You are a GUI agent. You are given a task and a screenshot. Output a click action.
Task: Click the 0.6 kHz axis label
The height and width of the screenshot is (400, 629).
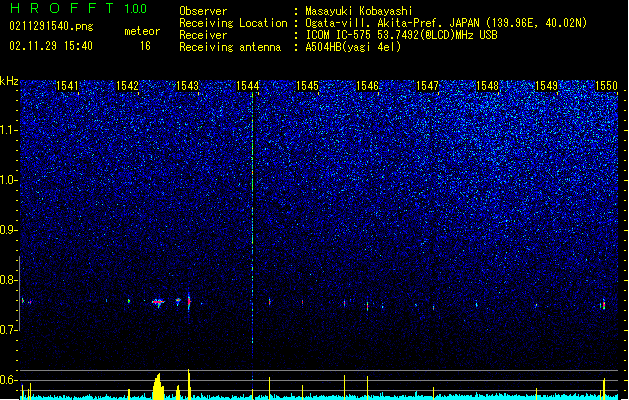(x=9, y=380)
